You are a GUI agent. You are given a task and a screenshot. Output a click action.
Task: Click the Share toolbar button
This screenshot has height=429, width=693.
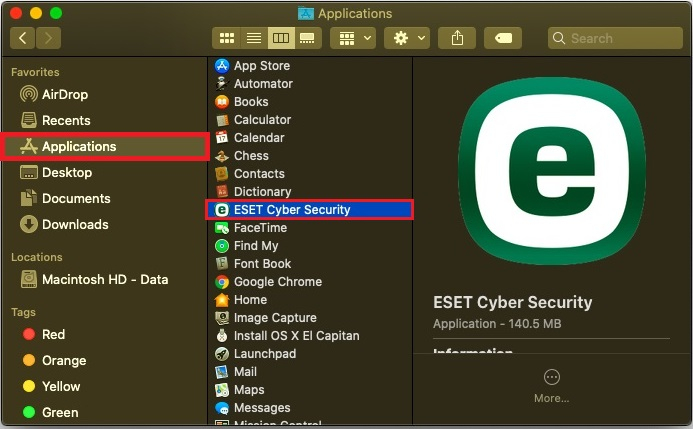click(457, 38)
